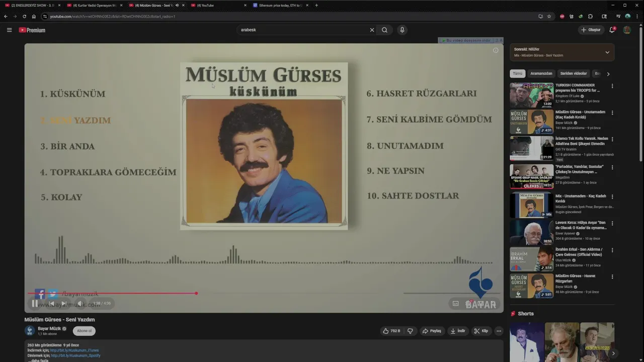644x362 pixels.
Task: Clear the arabesk search text
Action: 372,30
